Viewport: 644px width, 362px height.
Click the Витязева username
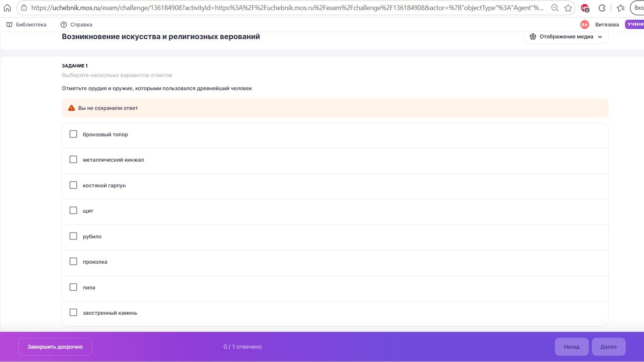607,25
